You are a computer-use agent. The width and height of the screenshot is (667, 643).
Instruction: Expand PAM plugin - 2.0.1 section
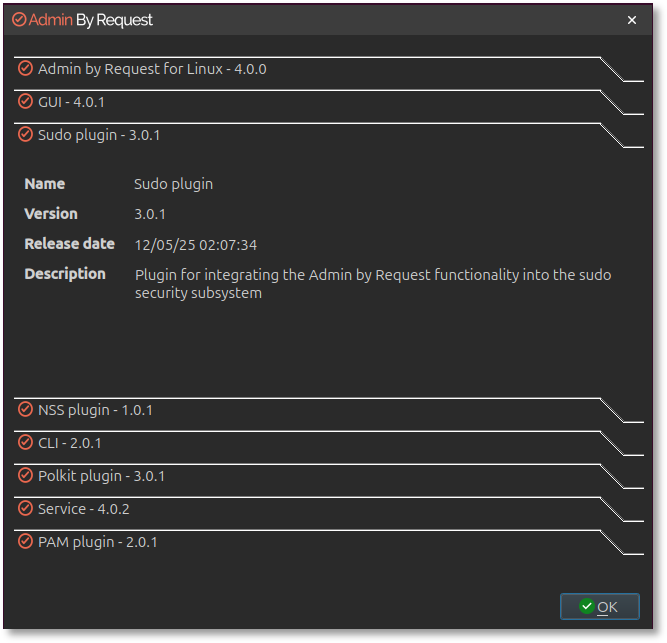(x=97, y=543)
